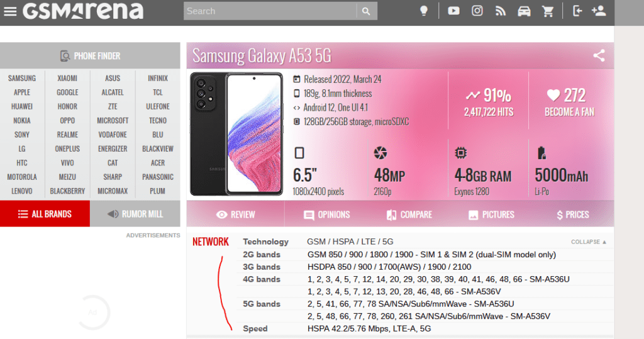Click the 'HSPA 42.2/5.76 Mbps, LTE-A, 5G' value
Image resolution: width=644 pixels, height=339 pixels.
[369, 329]
